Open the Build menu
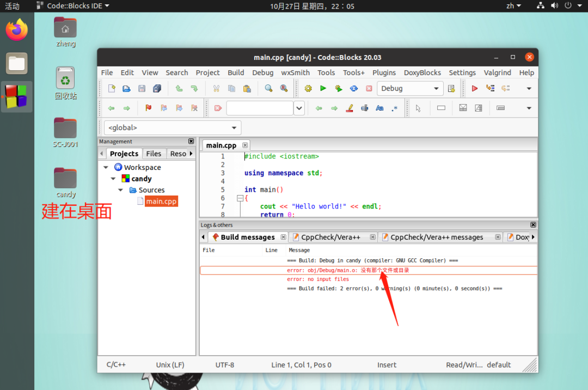Viewport: 588px width, 390px height. (236, 73)
